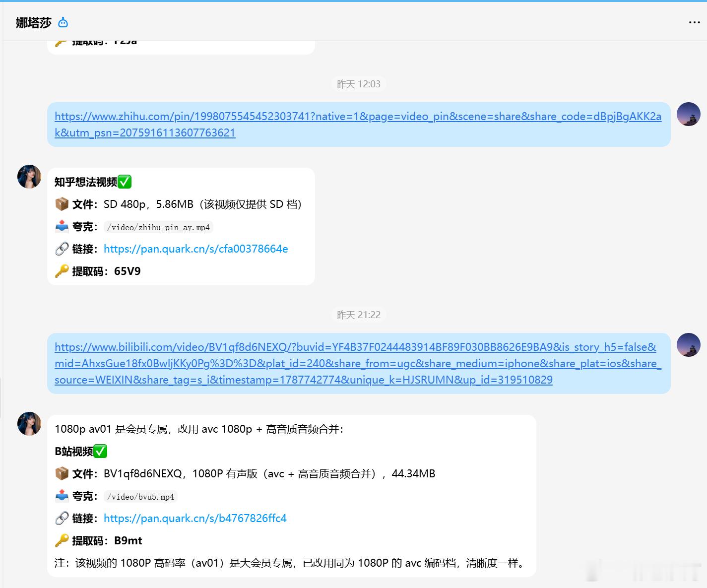Click 娜塔莎's avatar beside 知乎想法视频 message

[29, 177]
